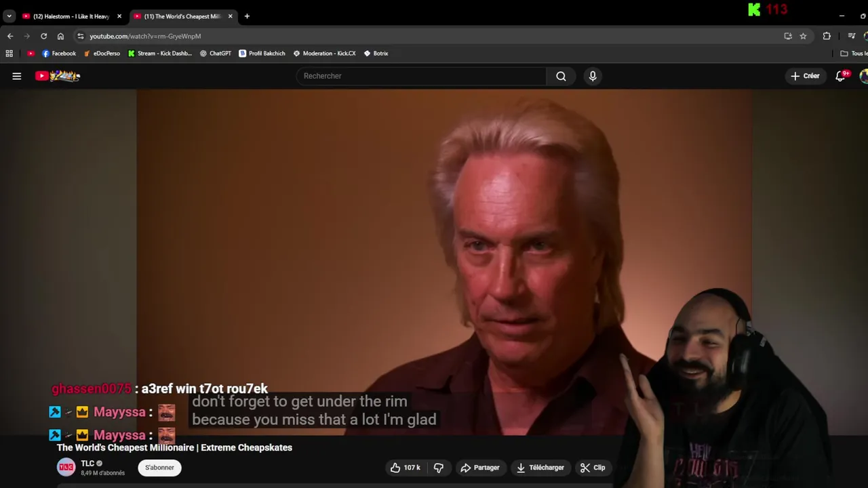The height and width of the screenshot is (488, 868).
Task: Open the Stream - Kick Dashboard bookmark
Action: pos(160,54)
